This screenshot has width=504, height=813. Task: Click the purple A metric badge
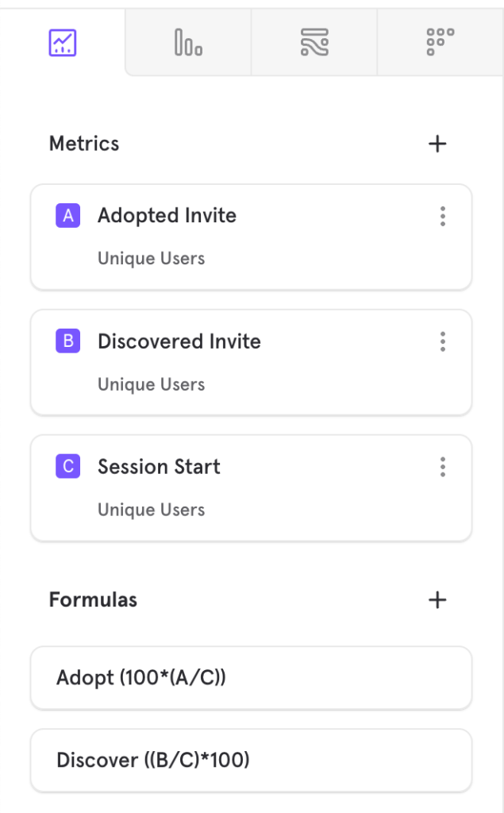pos(68,216)
